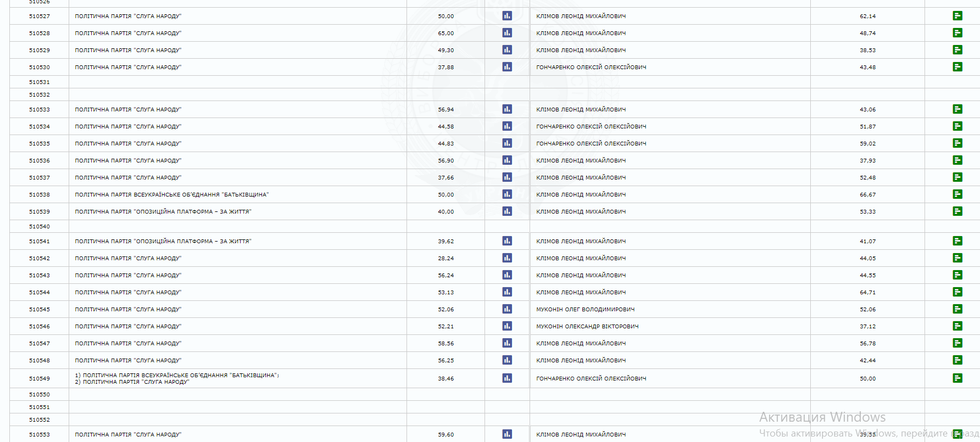The width and height of the screenshot is (980, 442).
Task: Open blue chart icon in row 510553
Action: [507, 434]
